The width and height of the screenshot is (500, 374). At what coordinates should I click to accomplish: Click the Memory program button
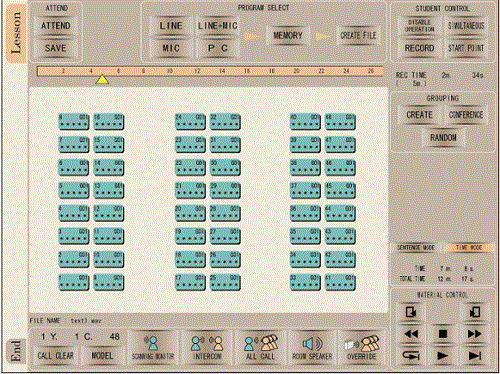point(287,35)
